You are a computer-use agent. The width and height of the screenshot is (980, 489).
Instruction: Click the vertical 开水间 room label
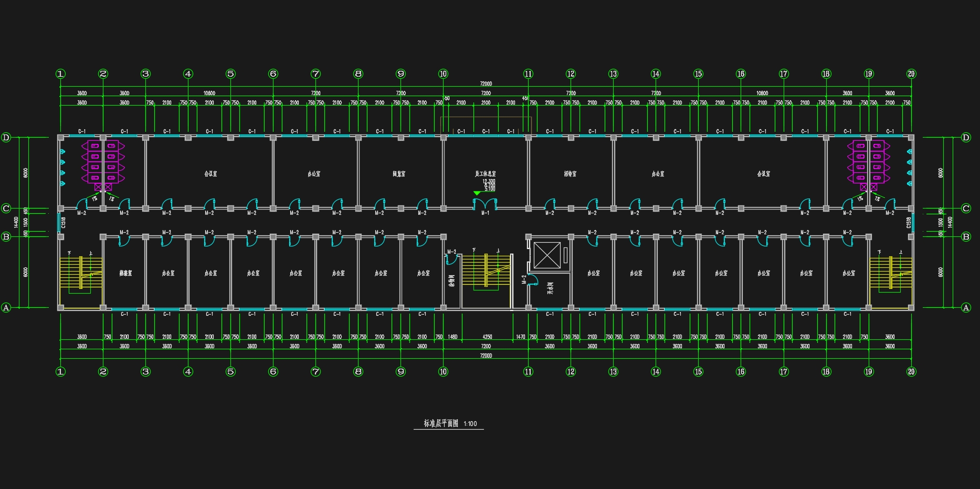(x=550, y=287)
